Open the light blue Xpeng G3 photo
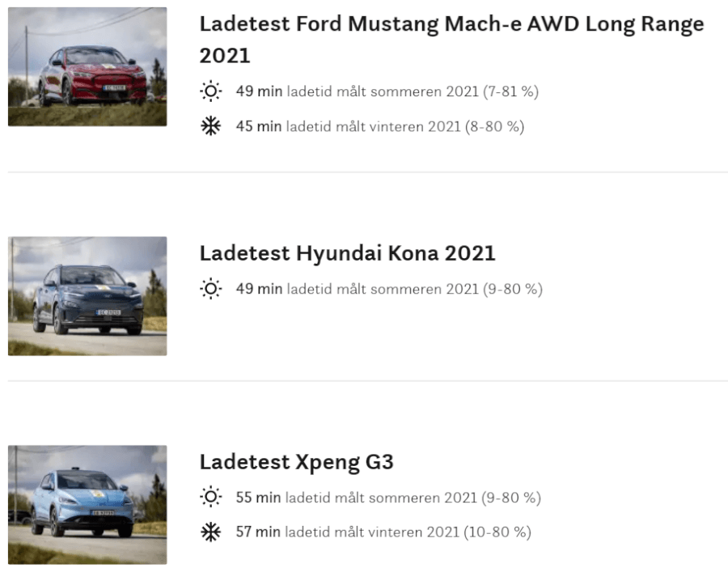This screenshot has width=728, height=568. tap(87, 504)
